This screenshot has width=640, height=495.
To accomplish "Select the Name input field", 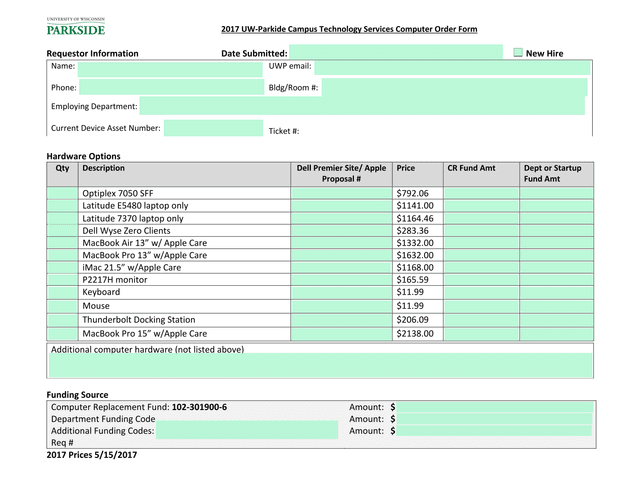I will [168, 68].
